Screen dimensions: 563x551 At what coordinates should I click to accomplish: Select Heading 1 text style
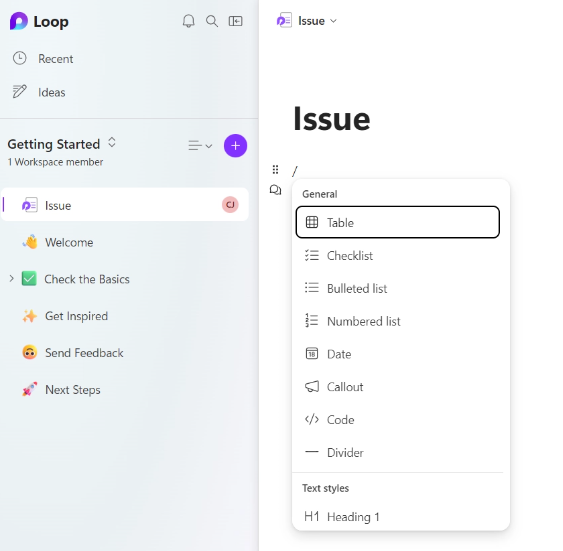tap(397, 517)
